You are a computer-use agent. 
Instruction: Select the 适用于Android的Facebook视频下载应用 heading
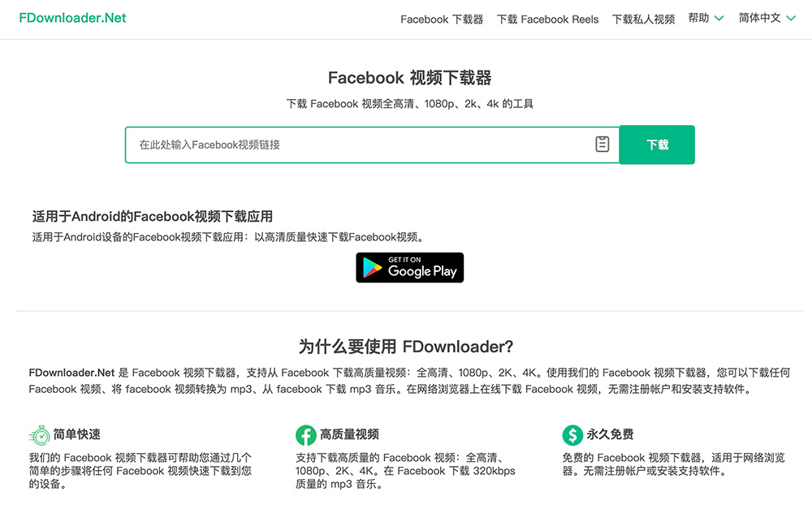pos(153,217)
